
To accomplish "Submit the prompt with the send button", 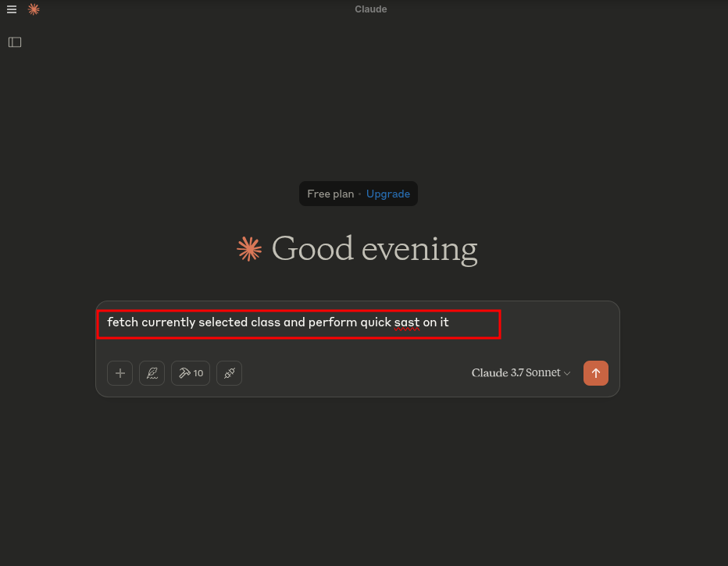I will click(596, 373).
